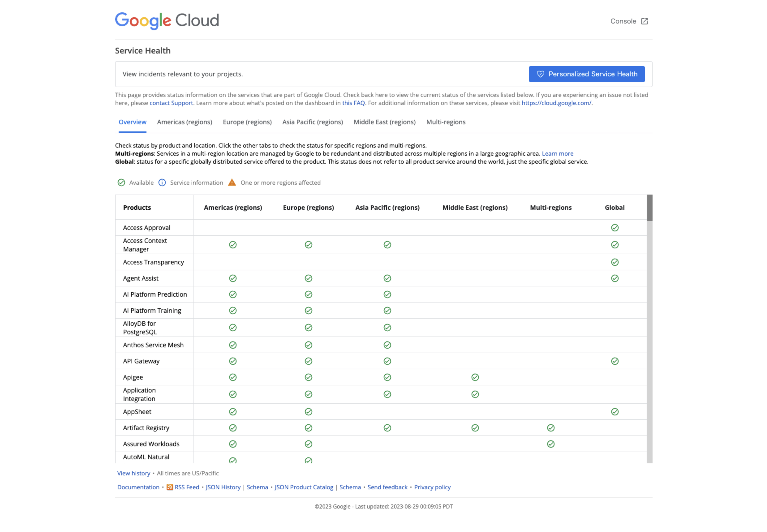Open Console external link icon
The image size is (767, 532).
tap(644, 21)
